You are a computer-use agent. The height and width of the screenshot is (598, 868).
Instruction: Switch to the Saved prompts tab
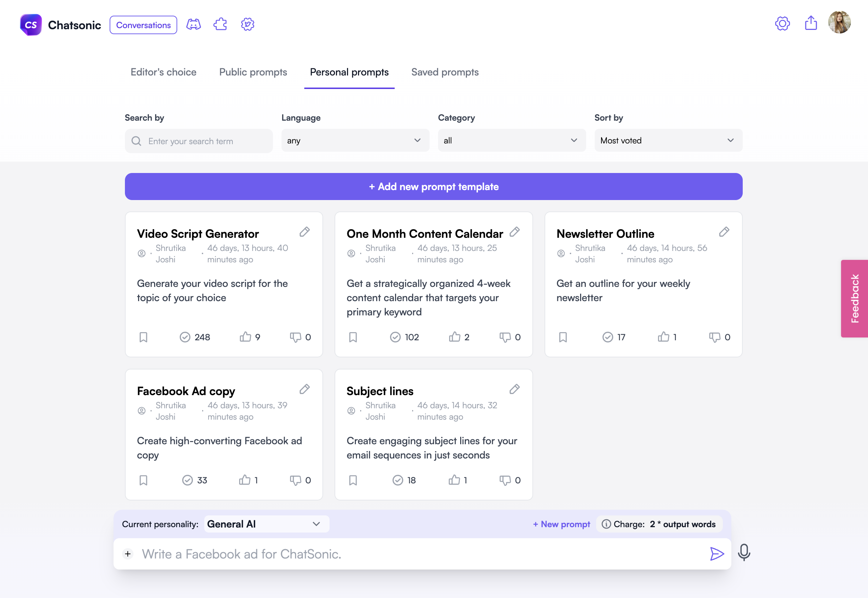click(x=445, y=72)
